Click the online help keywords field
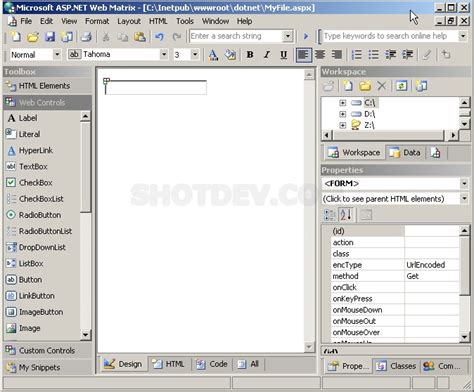This screenshot has width=474, height=392. coord(390,36)
